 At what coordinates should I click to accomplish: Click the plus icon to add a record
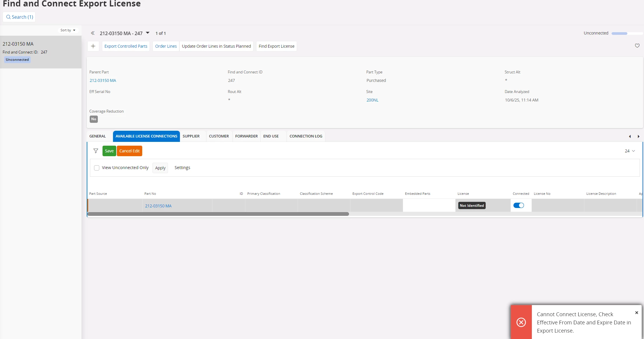coord(93,46)
